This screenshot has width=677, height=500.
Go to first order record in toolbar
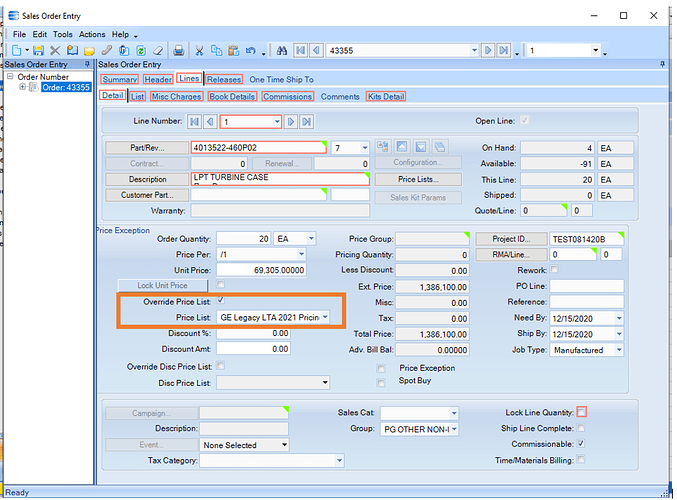(301, 51)
